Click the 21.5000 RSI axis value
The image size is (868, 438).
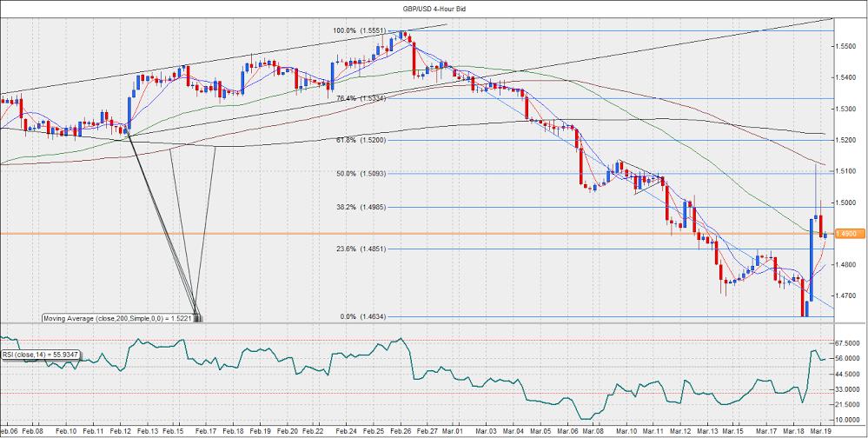[849, 405]
